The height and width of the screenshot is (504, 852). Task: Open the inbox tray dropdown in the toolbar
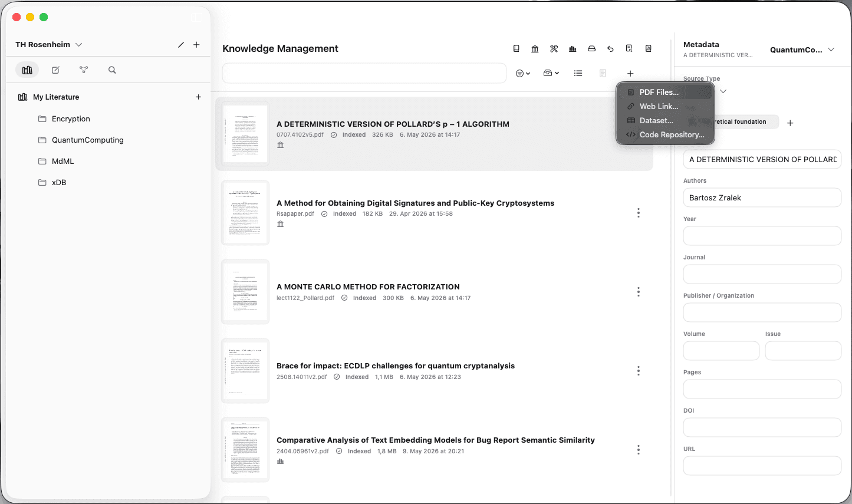click(x=551, y=73)
